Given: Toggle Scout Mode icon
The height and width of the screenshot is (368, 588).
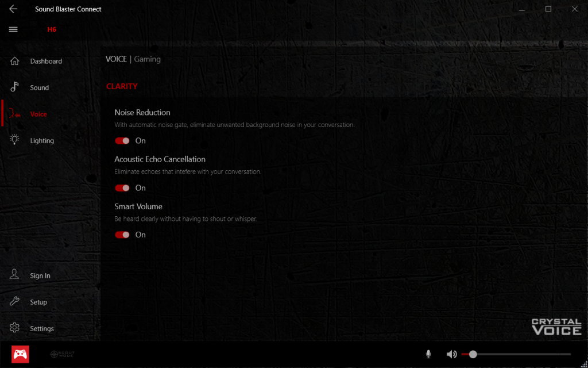Looking at the screenshot, I should click(x=63, y=354).
